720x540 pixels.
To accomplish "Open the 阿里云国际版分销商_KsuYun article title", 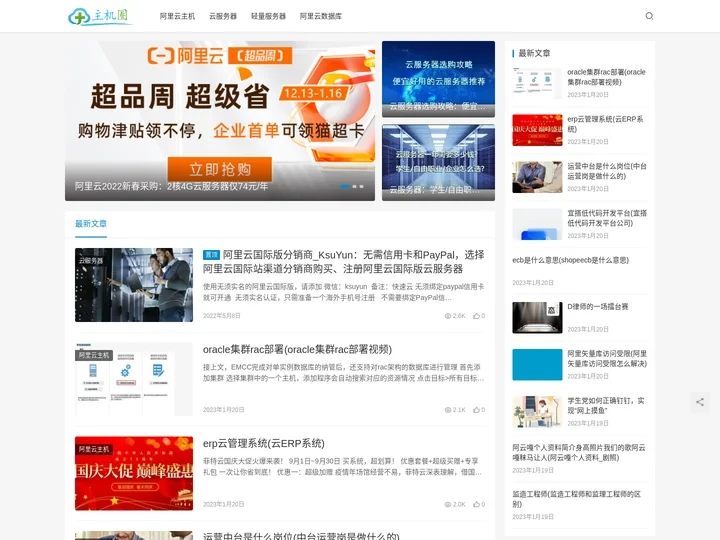I will point(343,262).
